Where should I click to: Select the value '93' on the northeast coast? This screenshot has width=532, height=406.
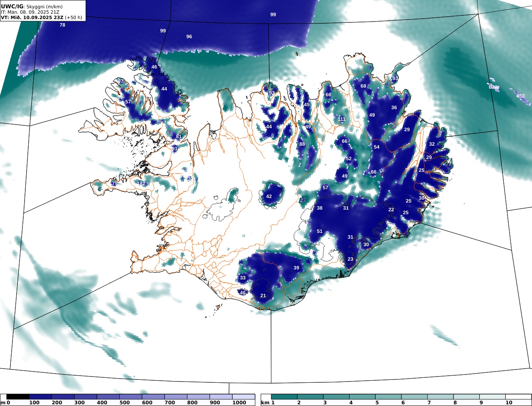(x=395, y=78)
